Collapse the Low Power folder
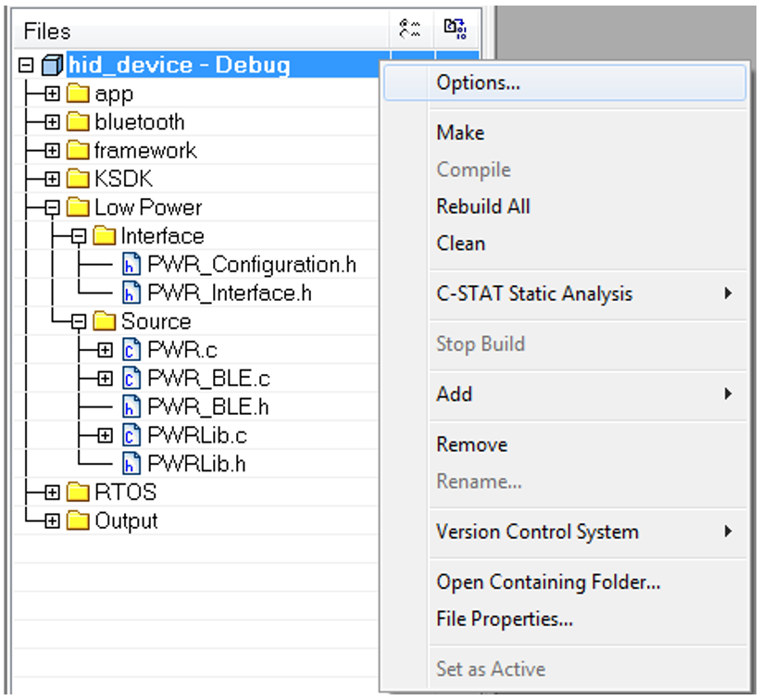The width and height of the screenshot is (762, 700). tap(53, 208)
